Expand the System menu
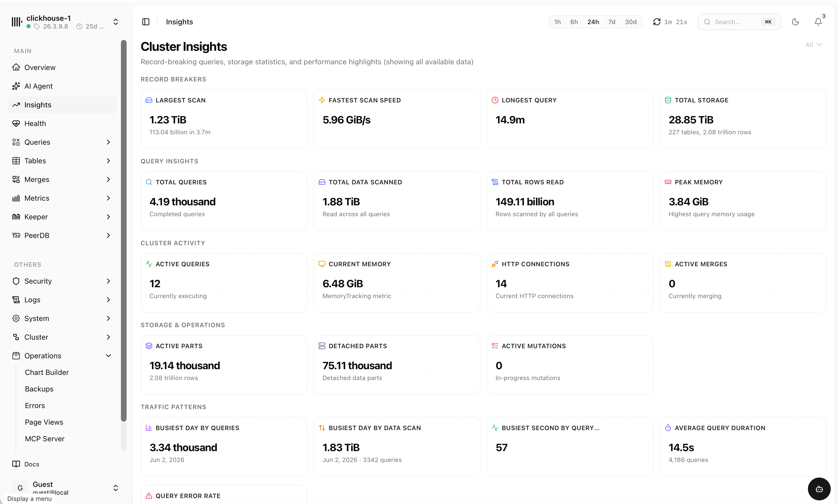 tap(62, 318)
